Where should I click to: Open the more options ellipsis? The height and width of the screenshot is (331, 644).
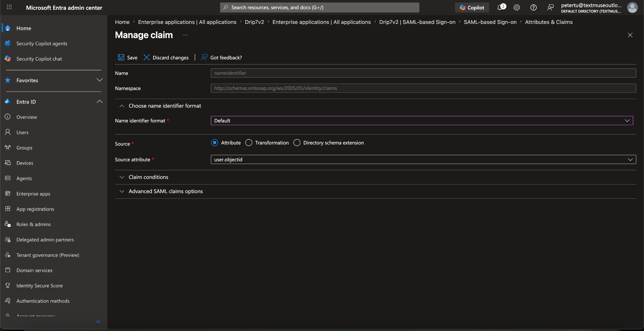pos(185,35)
